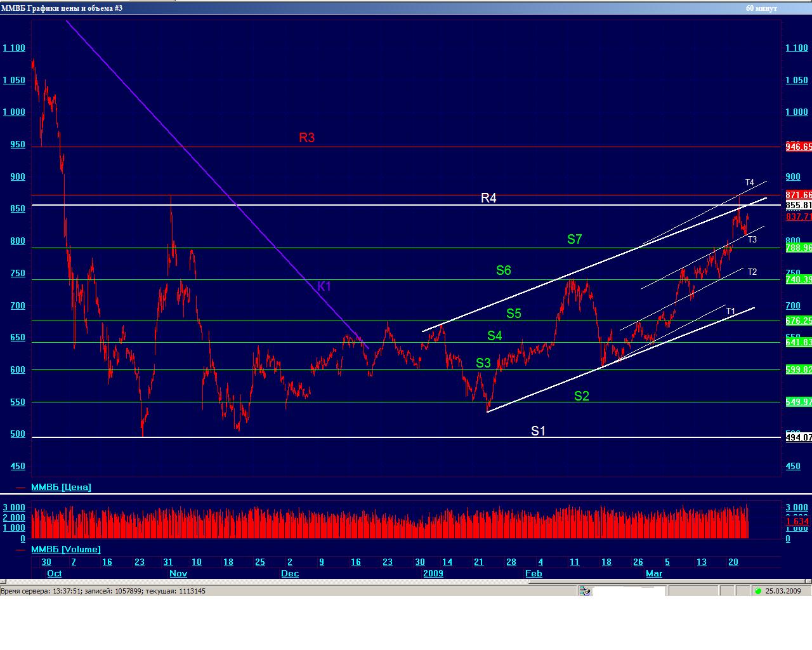Screen dimensions: 812x650
Task: Click the T4 channel line label
Action: pos(749,183)
